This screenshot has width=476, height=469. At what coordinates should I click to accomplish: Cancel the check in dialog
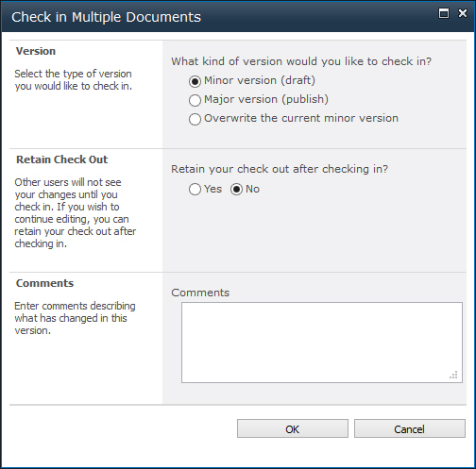tap(410, 428)
